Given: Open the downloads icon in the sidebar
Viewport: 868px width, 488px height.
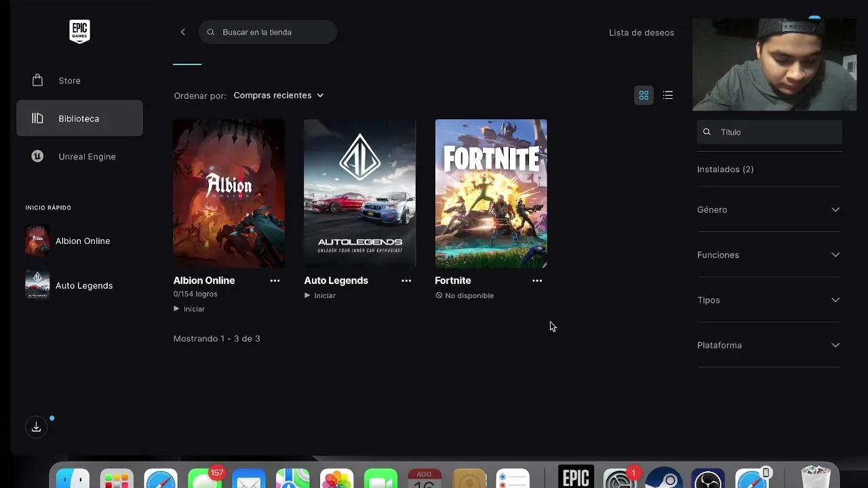Looking at the screenshot, I should [x=36, y=427].
